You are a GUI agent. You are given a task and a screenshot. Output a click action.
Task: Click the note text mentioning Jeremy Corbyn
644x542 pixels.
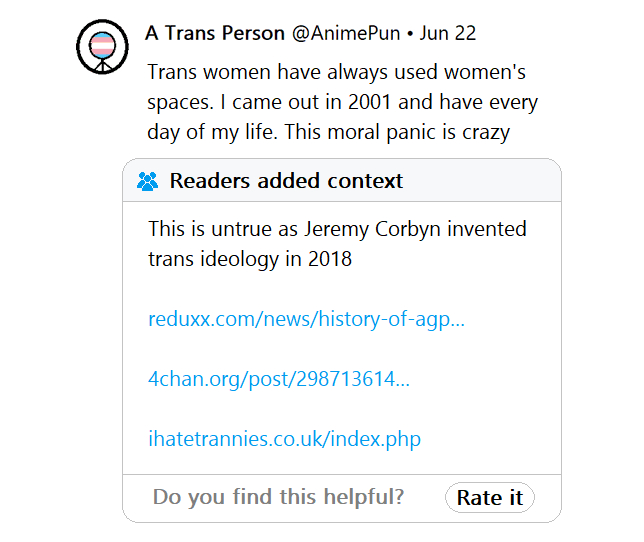coord(337,229)
